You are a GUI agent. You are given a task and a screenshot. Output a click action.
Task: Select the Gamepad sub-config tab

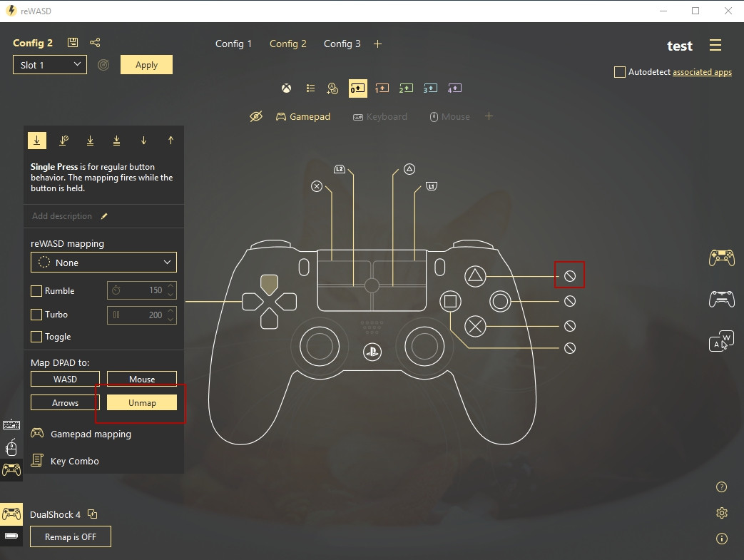(x=303, y=116)
